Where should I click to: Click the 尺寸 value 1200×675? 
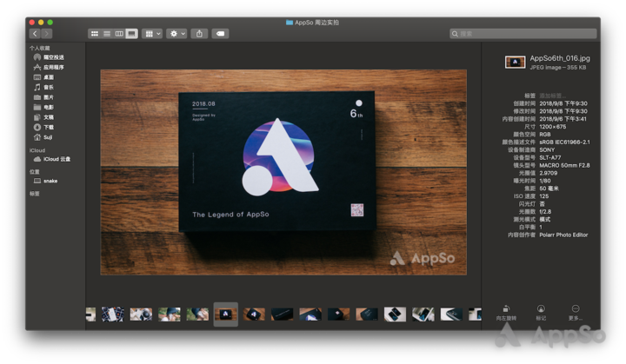(553, 127)
